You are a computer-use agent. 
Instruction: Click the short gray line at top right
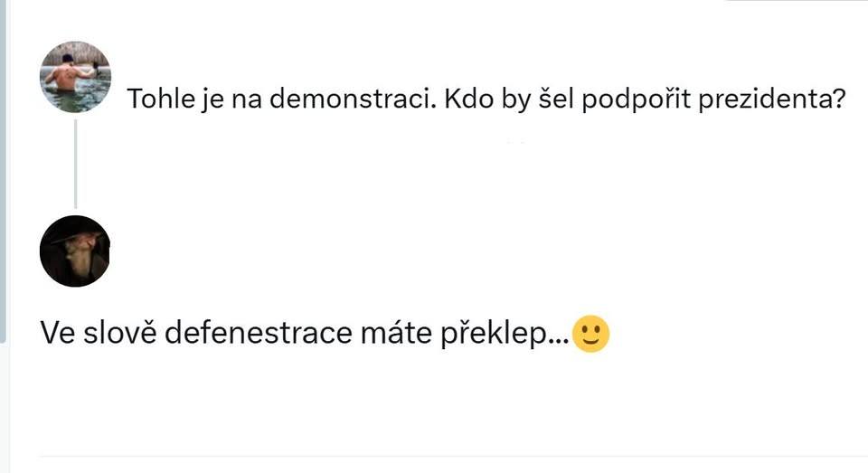click(796, 1)
